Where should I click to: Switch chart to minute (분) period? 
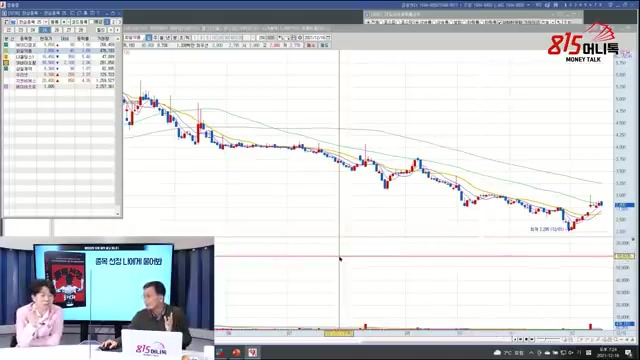(175, 38)
